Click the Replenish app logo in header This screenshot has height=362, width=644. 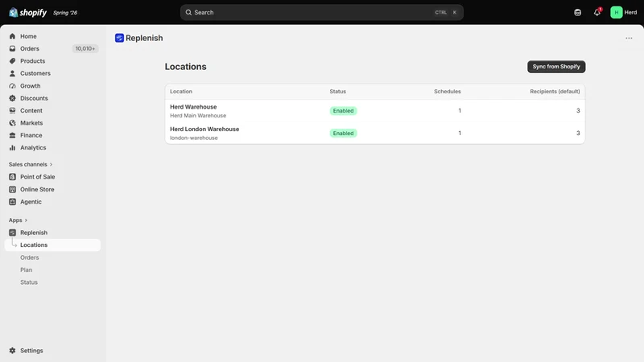click(x=119, y=38)
